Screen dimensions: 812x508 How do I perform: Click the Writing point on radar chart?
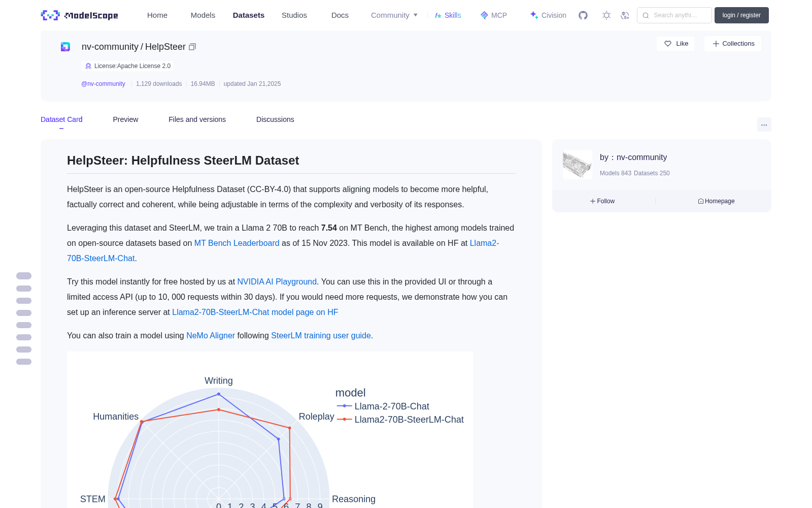click(219, 394)
